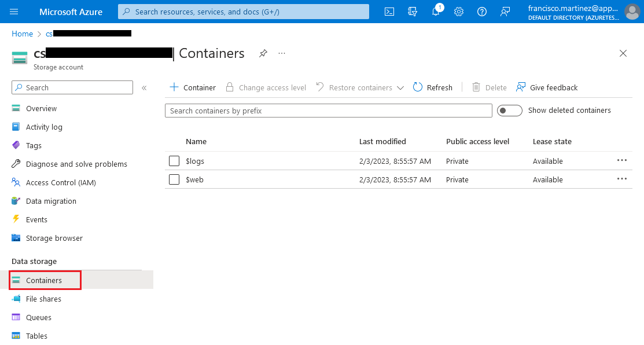Image resolution: width=644 pixels, height=345 pixels.
Task: Open the hamburger portal menu
Action: (14, 12)
